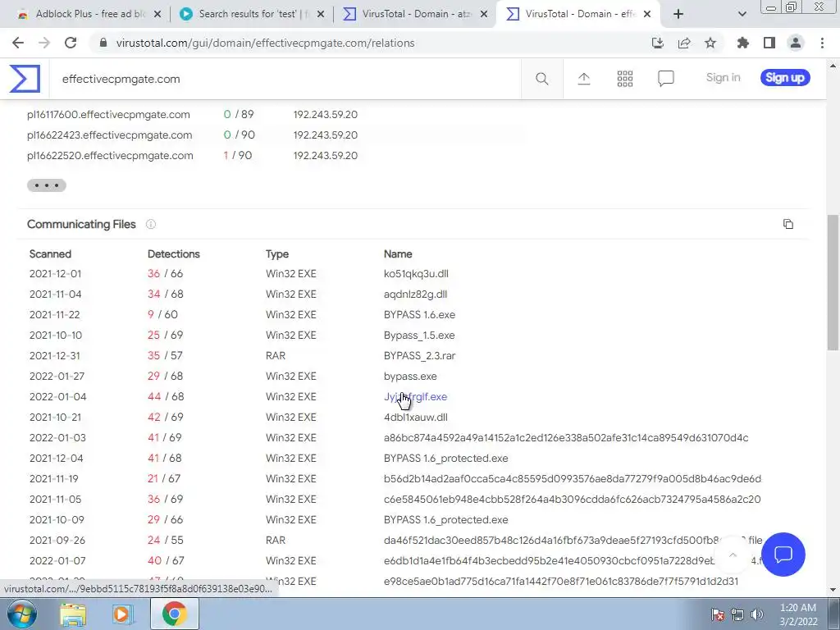This screenshot has height=630, width=840.
Task: Click the hash name starting with c6e5845061eb948e
Action: [x=572, y=500]
